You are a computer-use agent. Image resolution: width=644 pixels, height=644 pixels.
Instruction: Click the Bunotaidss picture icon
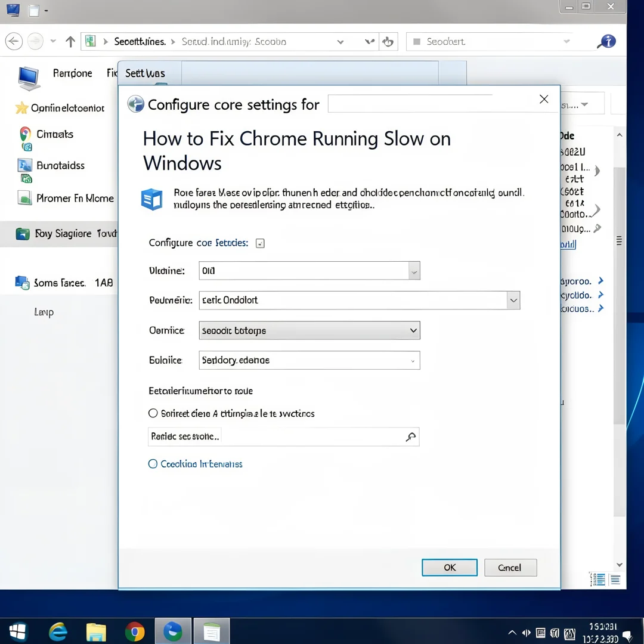[x=24, y=166]
